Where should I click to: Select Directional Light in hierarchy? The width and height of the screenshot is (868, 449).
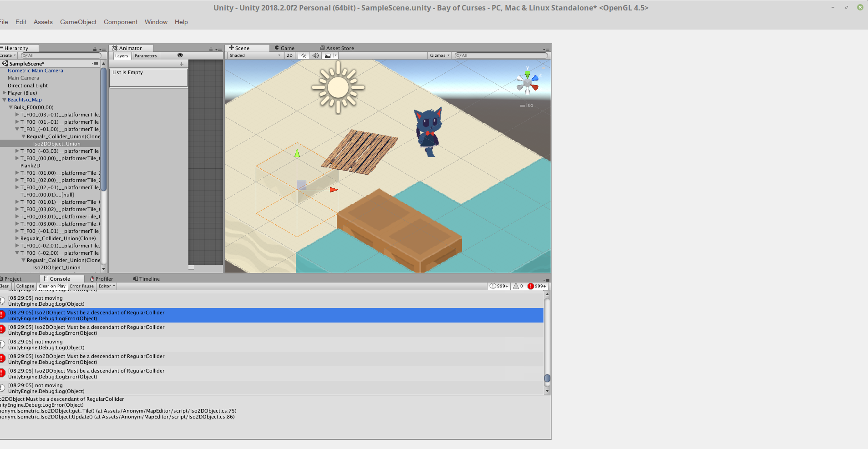pos(28,86)
